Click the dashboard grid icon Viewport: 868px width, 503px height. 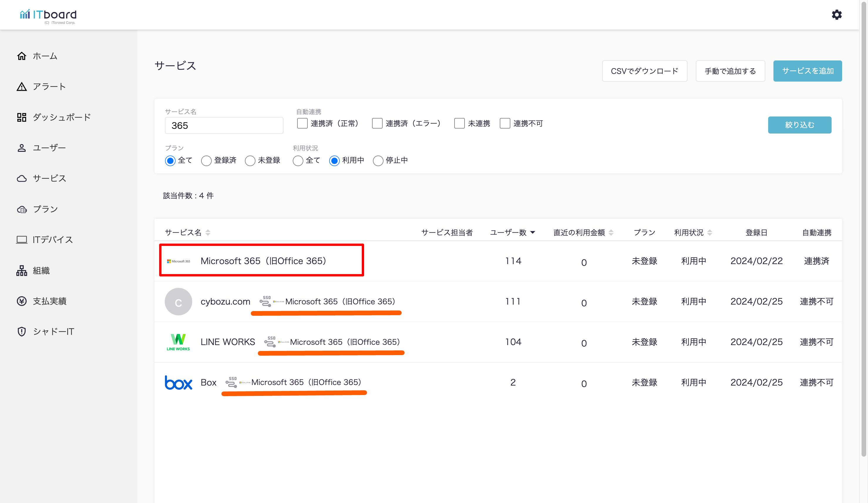click(x=22, y=117)
